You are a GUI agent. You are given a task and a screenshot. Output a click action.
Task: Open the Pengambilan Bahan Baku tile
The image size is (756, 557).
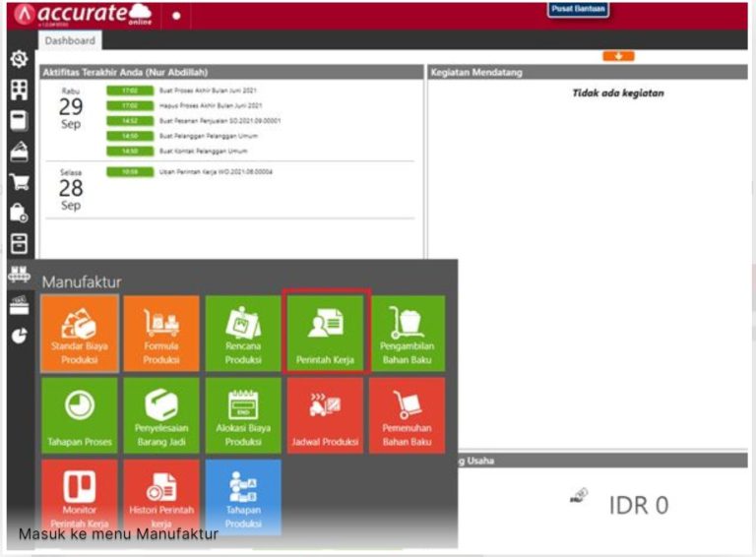tap(408, 334)
